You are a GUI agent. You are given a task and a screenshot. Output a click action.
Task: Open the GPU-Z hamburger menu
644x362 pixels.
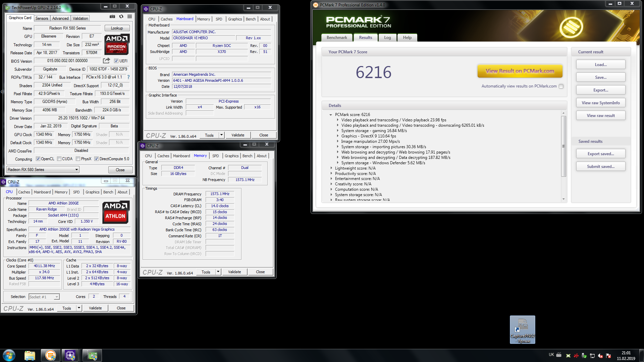click(x=129, y=16)
